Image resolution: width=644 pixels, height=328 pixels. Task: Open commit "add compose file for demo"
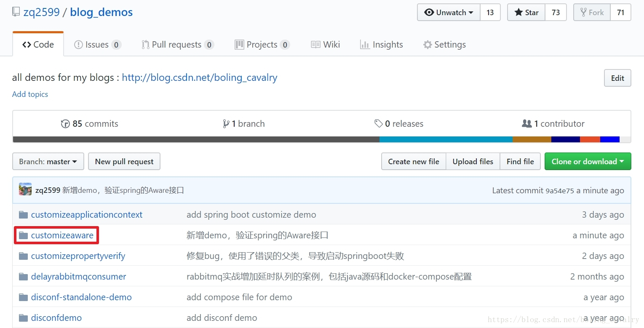(239, 297)
